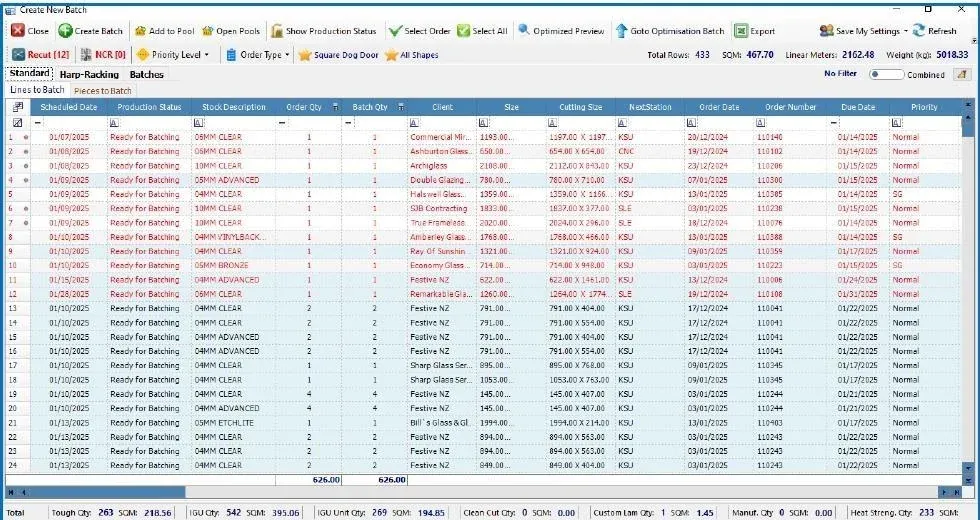Select row 1 Commercial Mir... client cell
This screenshot has width=980, height=520.
pos(442,137)
